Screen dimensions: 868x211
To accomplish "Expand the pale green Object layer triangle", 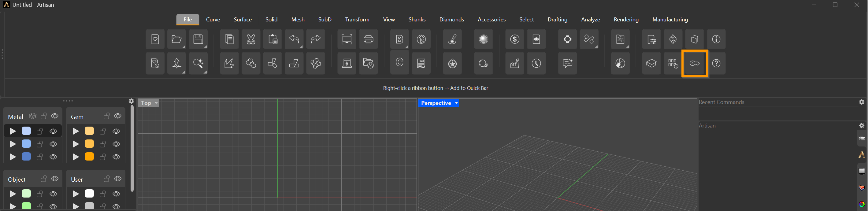I will (13, 194).
